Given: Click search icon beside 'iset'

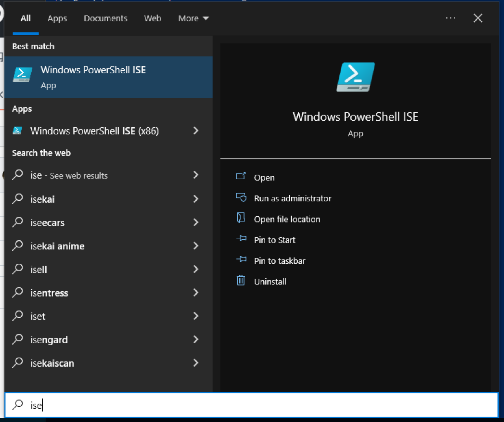Looking at the screenshot, I should pos(18,316).
